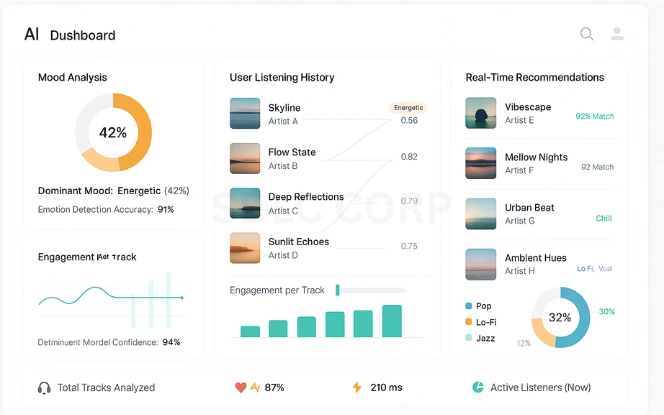
Task: Click the Chill tag on Urban Beat
Action: point(604,218)
